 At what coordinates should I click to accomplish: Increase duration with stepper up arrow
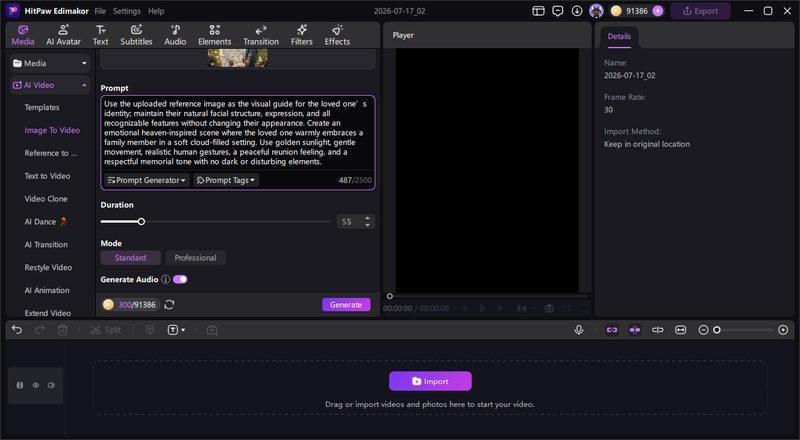367,218
